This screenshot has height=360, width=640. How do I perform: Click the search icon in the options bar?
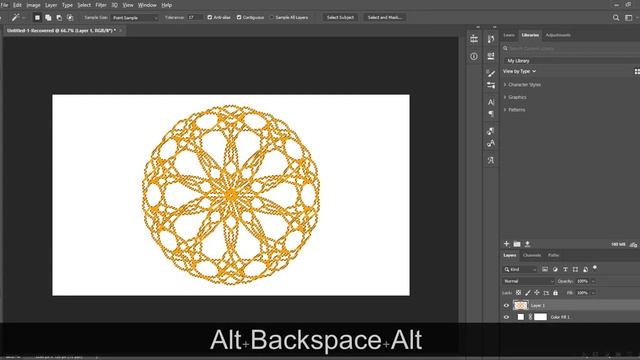point(616,18)
